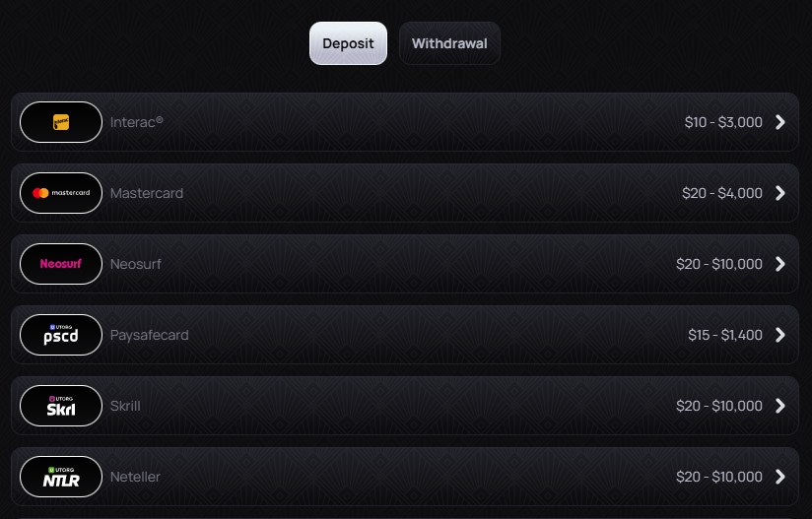Click the pscd Paysafecard logo
Image resolution: width=812 pixels, height=519 pixels.
point(61,335)
